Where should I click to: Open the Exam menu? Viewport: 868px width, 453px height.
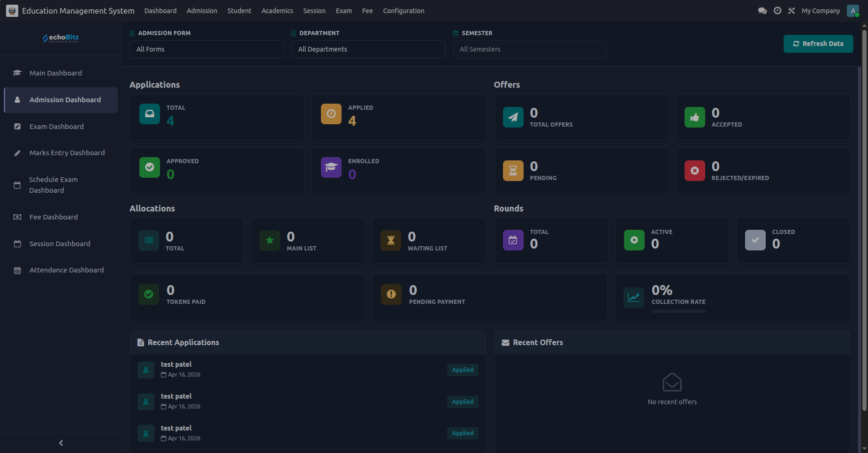click(344, 11)
